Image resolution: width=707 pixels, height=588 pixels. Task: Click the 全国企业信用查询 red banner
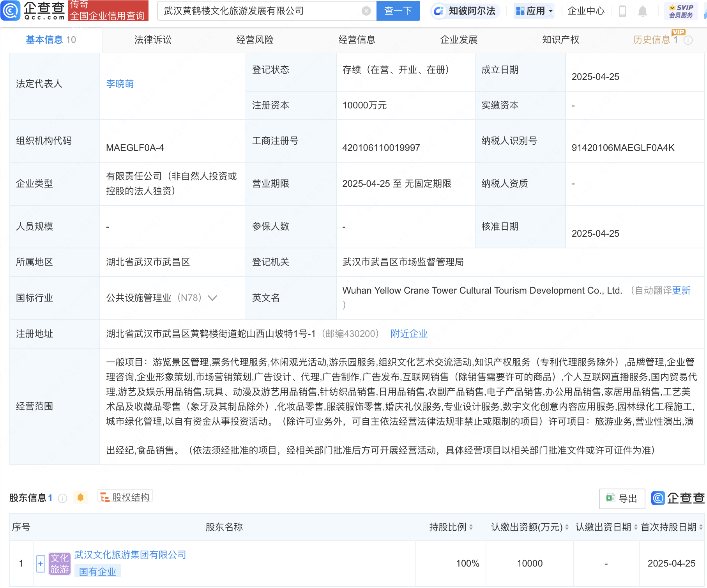point(108,11)
